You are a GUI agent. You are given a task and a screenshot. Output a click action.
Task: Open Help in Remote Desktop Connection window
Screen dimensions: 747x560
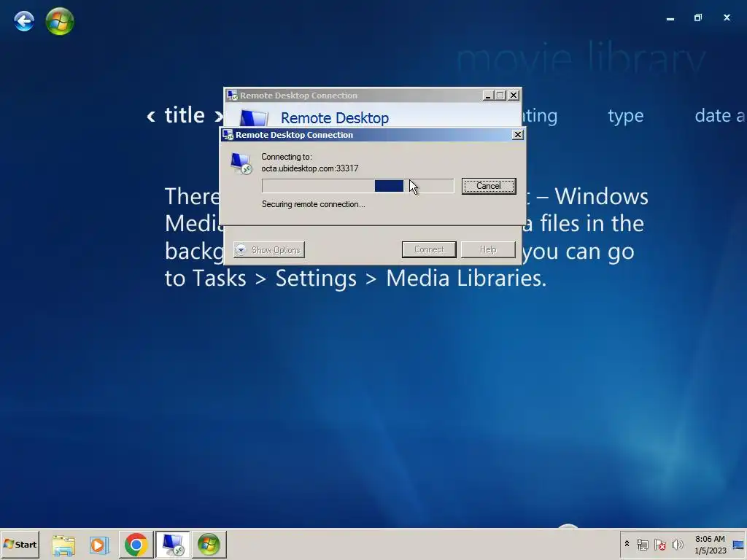488,249
